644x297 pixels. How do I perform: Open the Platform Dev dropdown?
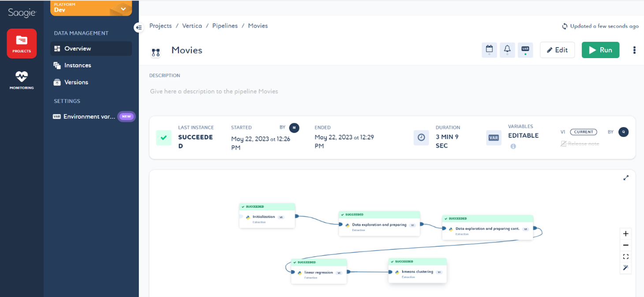90,8
